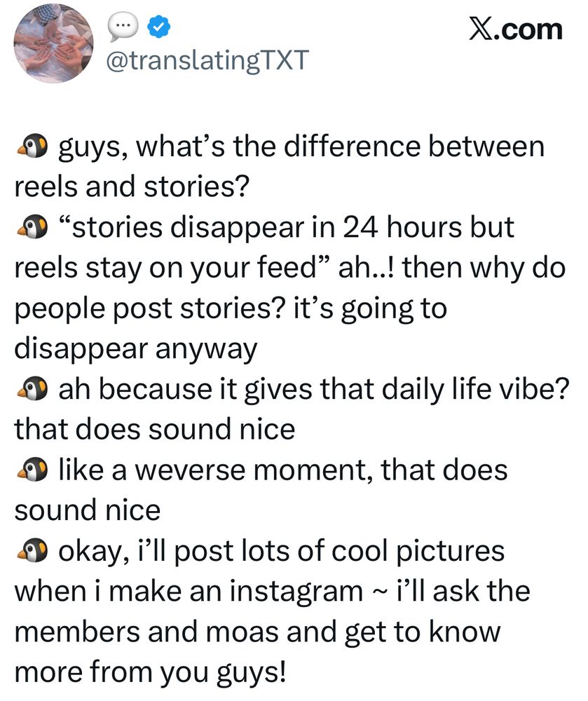Click the text "disappear anyway"
Screen dimensions: 588x701
(x=136, y=349)
